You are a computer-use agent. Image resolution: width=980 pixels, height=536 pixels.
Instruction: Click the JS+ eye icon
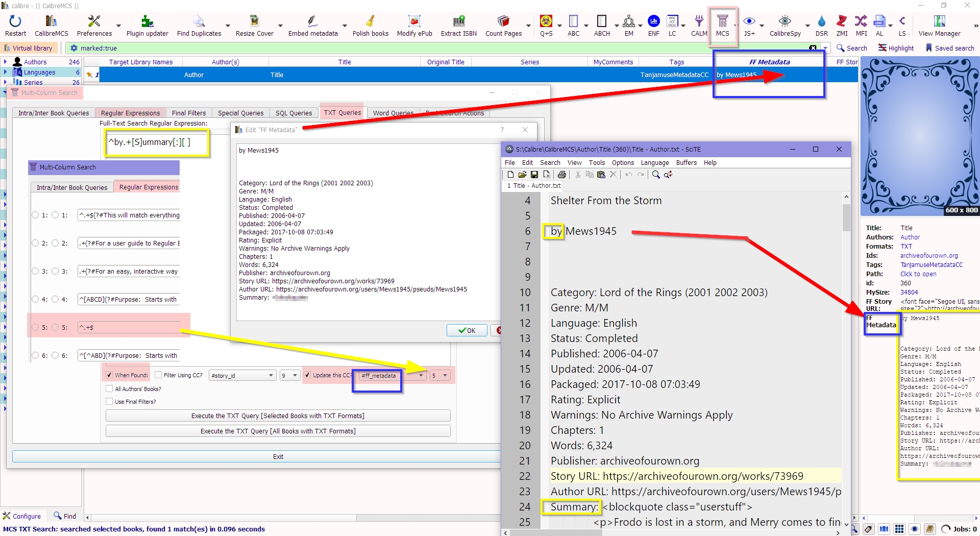point(749,21)
